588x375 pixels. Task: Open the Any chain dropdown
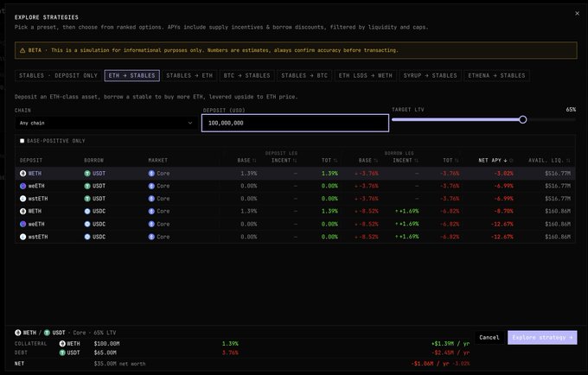click(106, 123)
